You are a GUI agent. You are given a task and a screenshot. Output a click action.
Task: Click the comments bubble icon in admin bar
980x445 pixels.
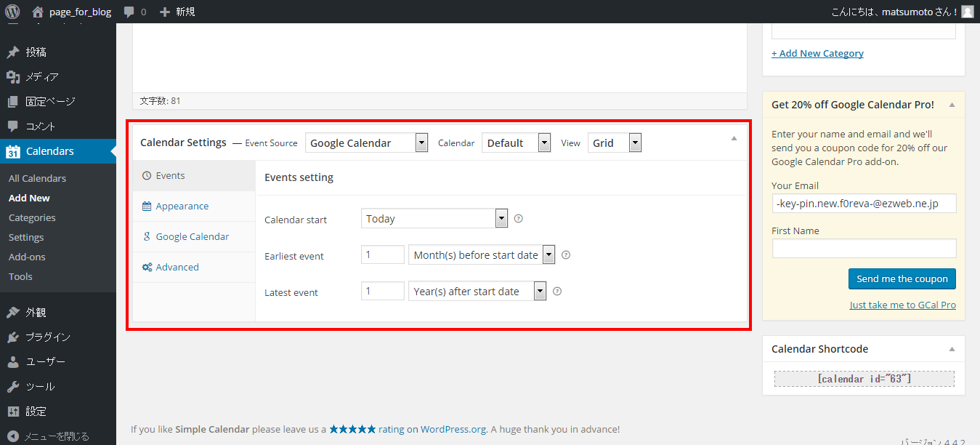(129, 12)
